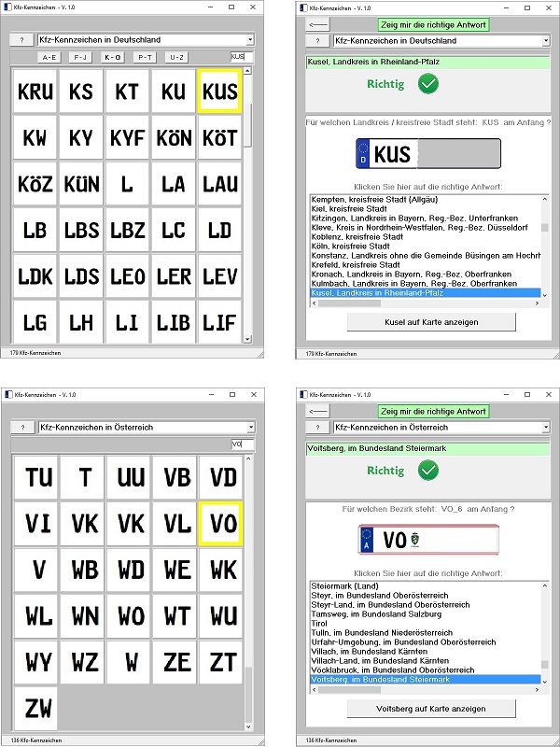This screenshot has width=560, height=747.
Task: Choose the KYF plate tile
Action: tap(127, 138)
